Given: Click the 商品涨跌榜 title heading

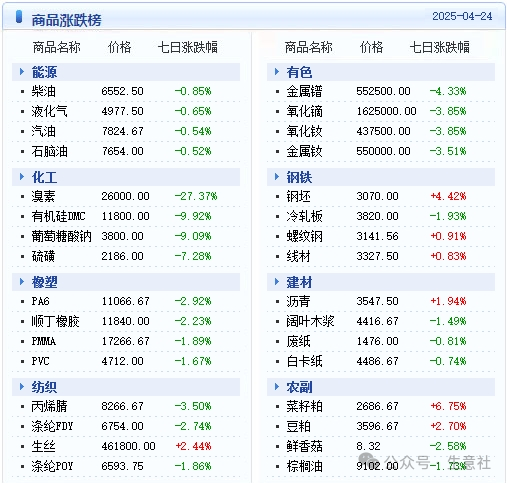Looking at the screenshot, I should point(66,20).
